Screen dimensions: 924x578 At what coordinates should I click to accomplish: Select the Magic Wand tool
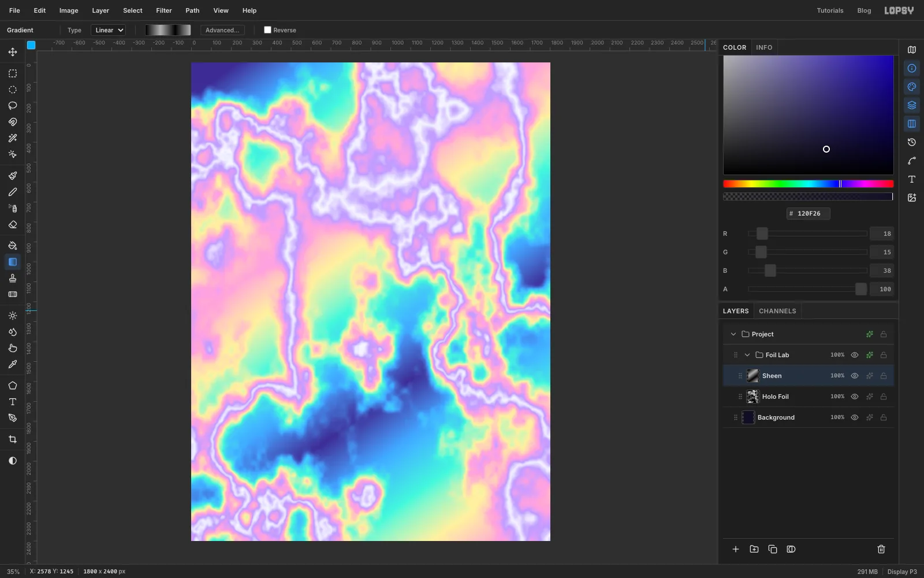pyautogui.click(x=13, y=138)
